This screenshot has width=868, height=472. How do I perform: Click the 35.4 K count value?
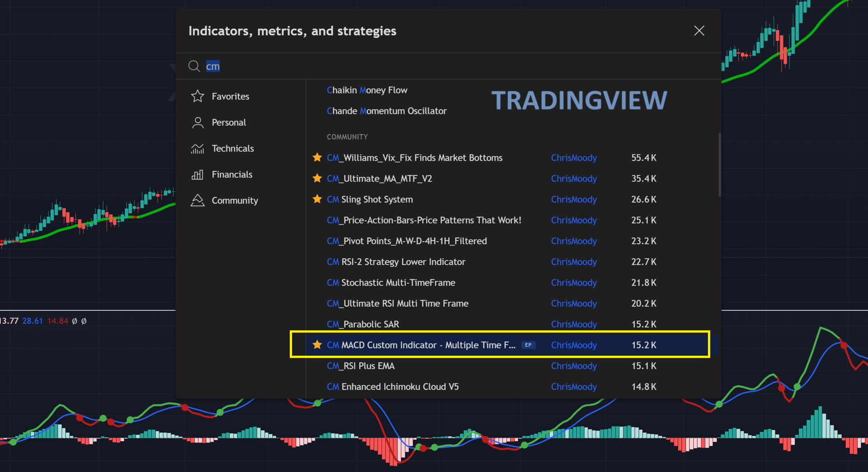coord(644,179)
